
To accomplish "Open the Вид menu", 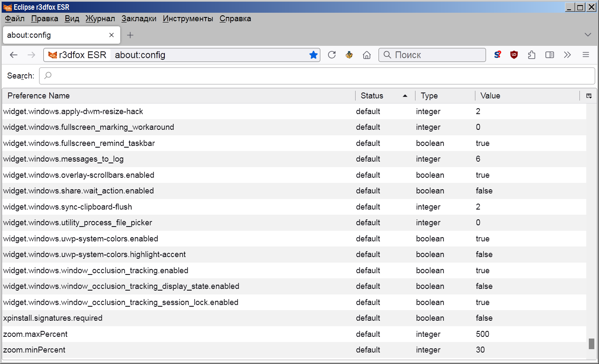I will coord(72,19).
